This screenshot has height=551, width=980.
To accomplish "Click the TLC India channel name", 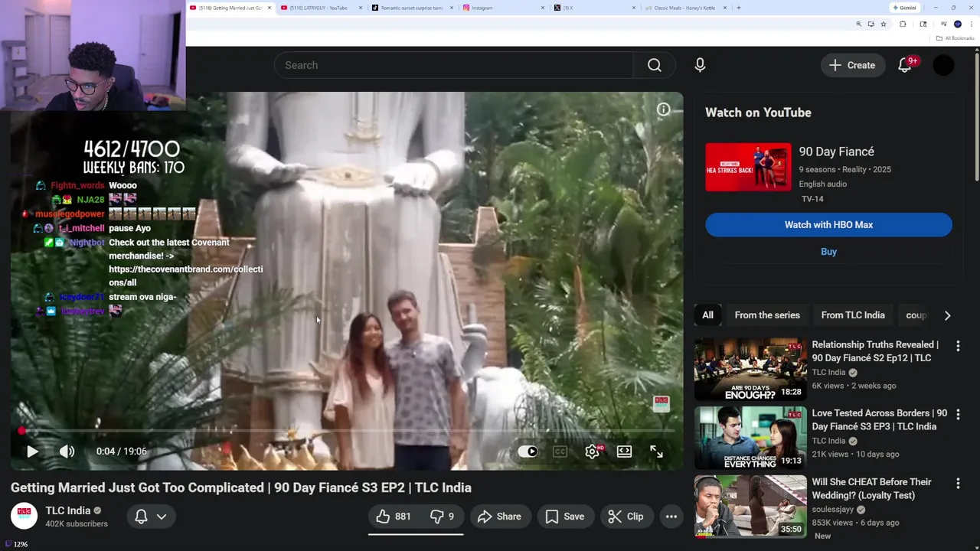I will click(x=67, y=510).
